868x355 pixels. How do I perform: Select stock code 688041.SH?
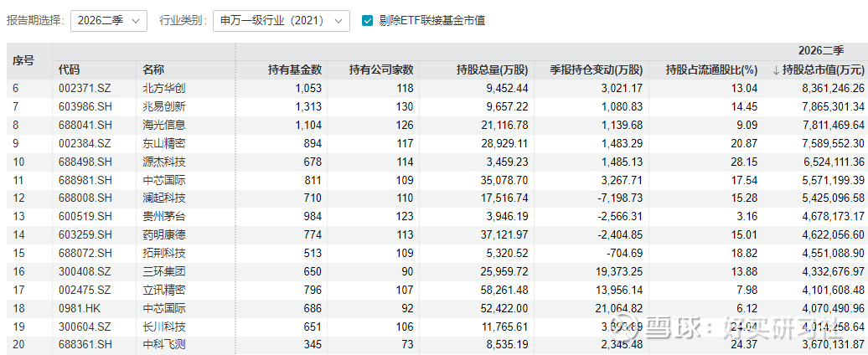(85, 125)
